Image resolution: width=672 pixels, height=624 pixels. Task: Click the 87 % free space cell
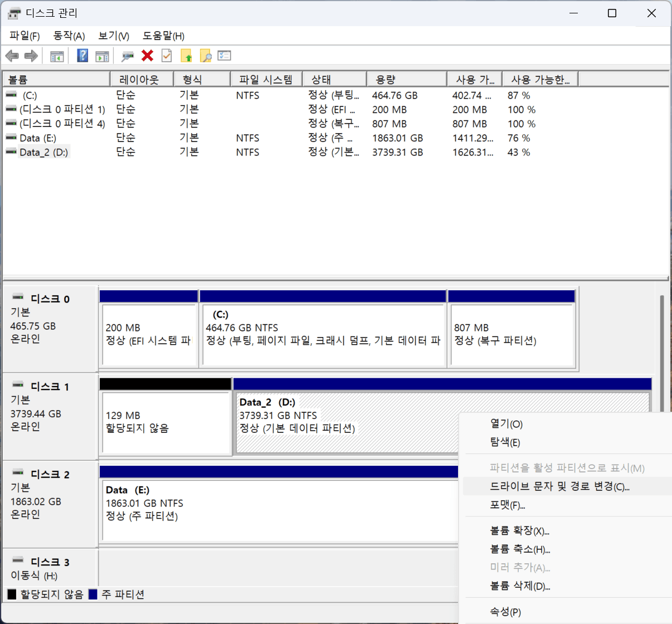519,95
